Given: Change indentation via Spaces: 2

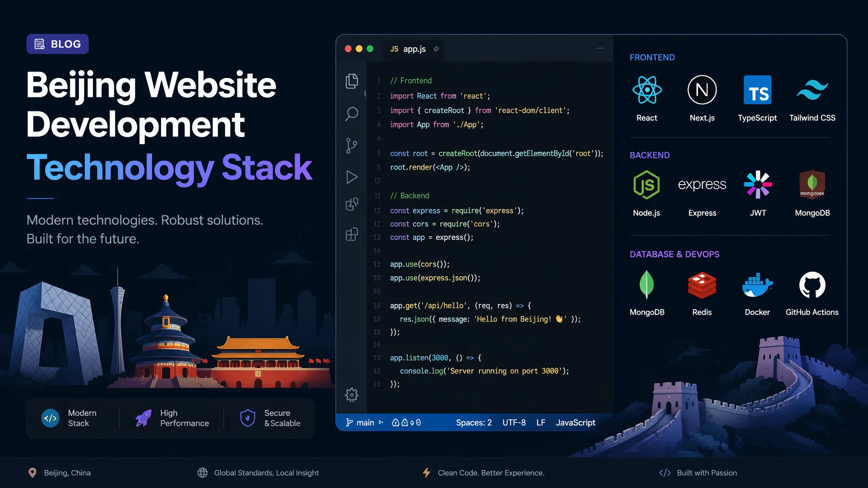Looking at the screenshot, I should click(474, 423).
